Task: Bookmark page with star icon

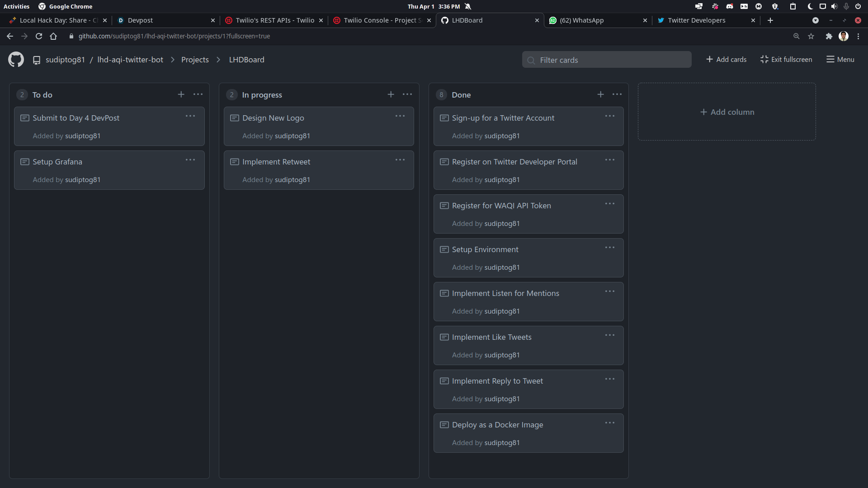Action: click(811, 36)
